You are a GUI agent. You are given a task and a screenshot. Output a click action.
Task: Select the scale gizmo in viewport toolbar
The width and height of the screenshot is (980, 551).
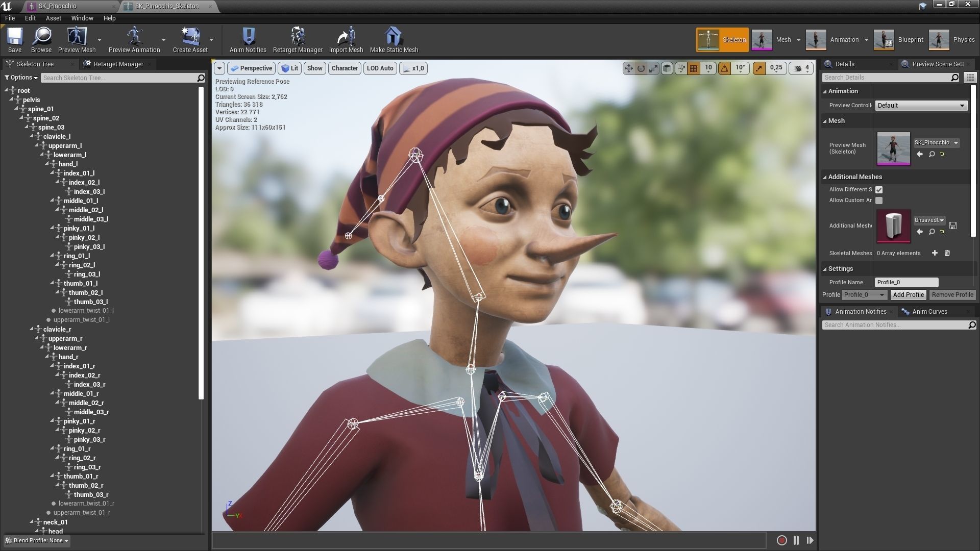point(653,68)
